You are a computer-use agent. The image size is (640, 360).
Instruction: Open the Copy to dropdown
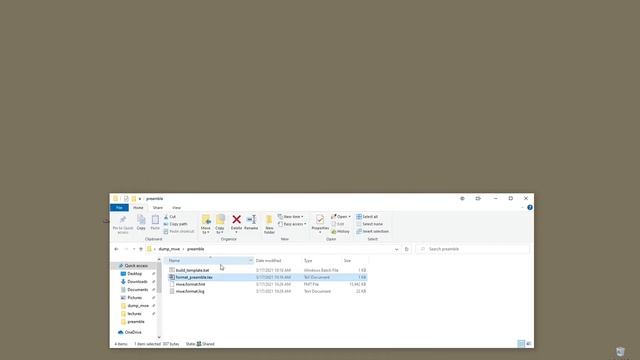(x=220, y=224)
